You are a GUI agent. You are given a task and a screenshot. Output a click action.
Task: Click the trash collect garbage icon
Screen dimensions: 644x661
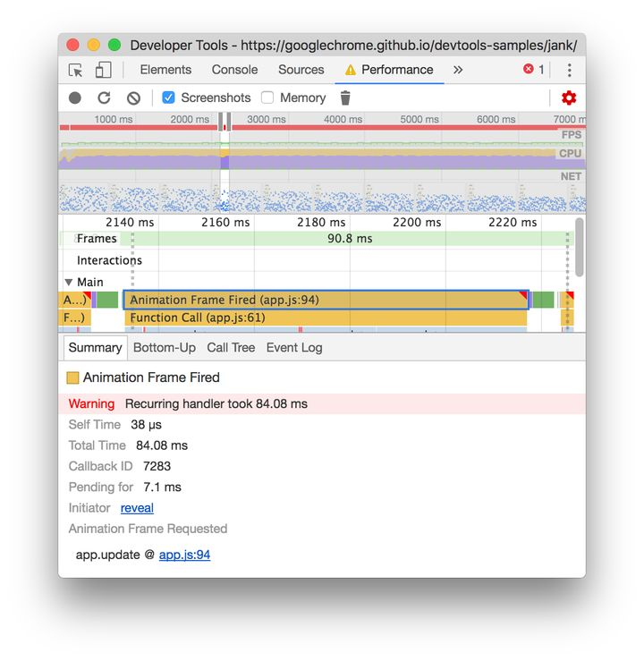(345, 97)
